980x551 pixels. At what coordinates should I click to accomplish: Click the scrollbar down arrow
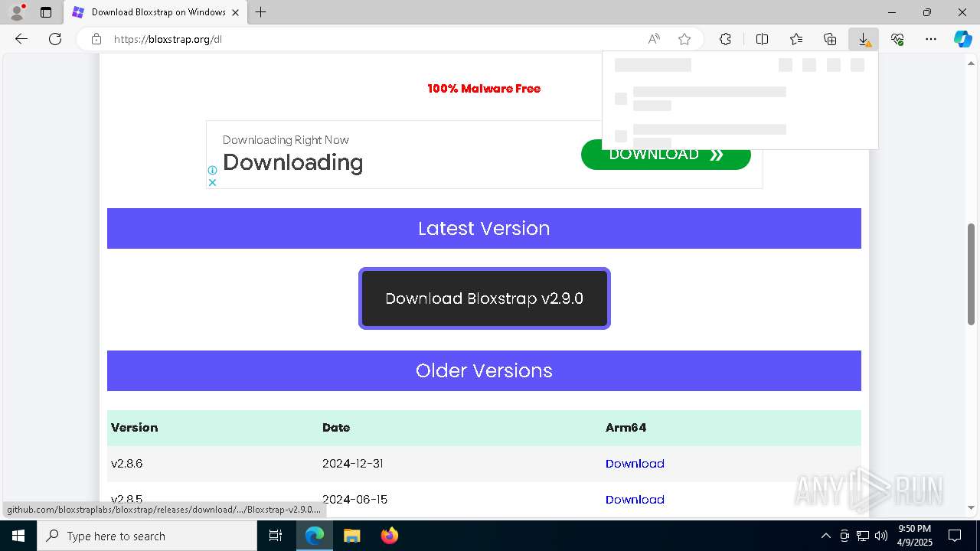(972, 507)
